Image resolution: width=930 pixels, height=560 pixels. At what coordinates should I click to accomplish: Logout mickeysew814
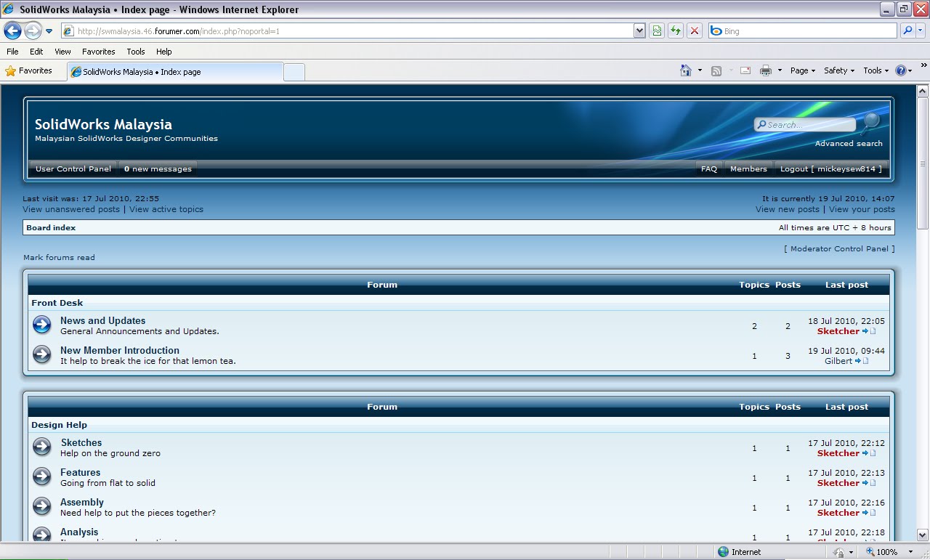tap(831, 169)
